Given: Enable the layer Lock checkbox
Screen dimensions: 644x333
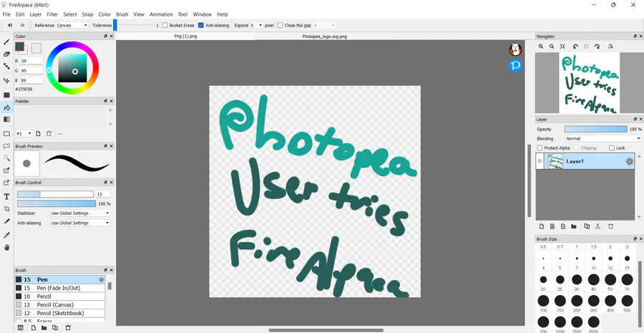Looking at the screenshot, I should (x=612, y=148).
